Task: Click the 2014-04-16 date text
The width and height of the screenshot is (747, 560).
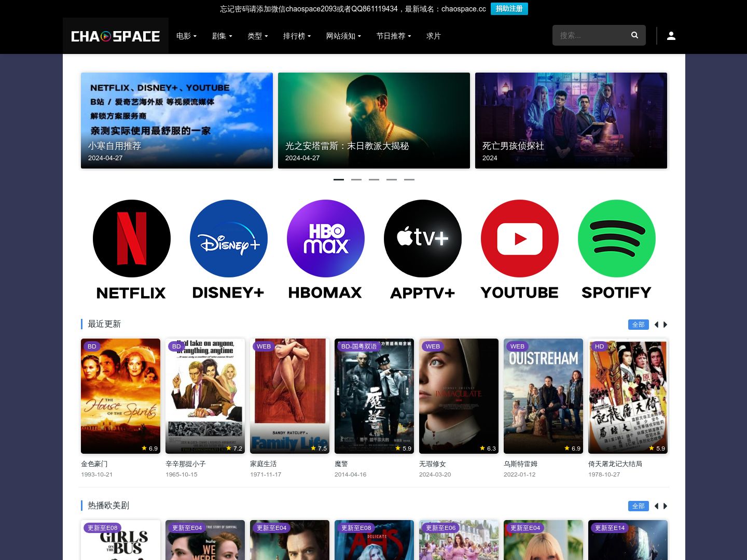Action: (x=351, y=474)
